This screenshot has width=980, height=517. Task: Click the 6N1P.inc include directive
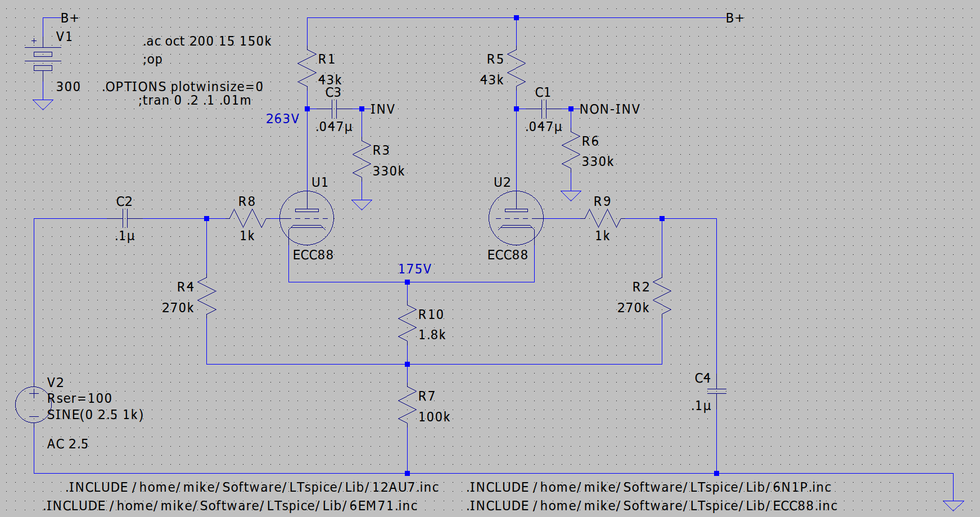coord(648,487)
